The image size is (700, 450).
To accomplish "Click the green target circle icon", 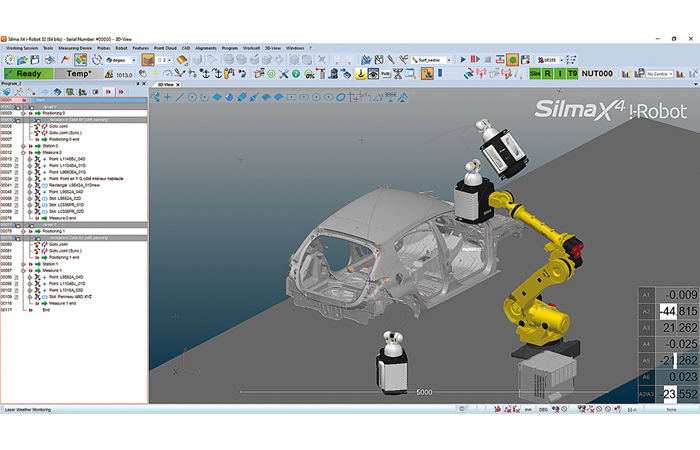I will (x=271, y=74).
